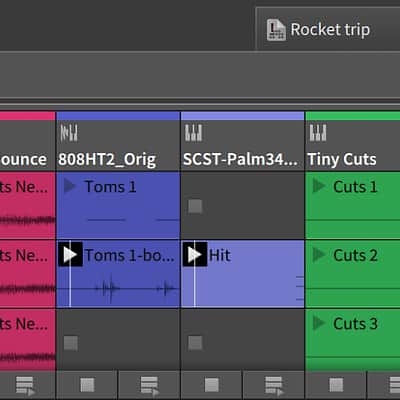Click stop button in empty 808HT2_Orig third slot
Screen dimensions: 400x400
[71, 343]
